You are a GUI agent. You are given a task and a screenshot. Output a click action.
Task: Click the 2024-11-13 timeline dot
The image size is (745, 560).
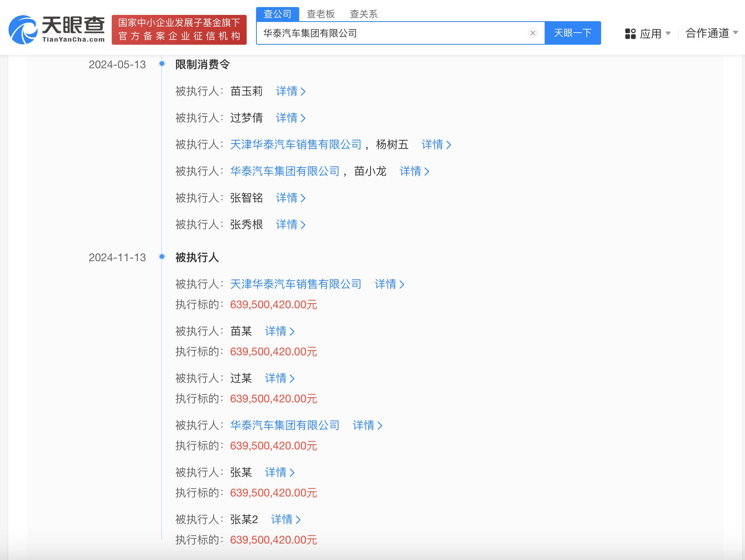(162, 256)
